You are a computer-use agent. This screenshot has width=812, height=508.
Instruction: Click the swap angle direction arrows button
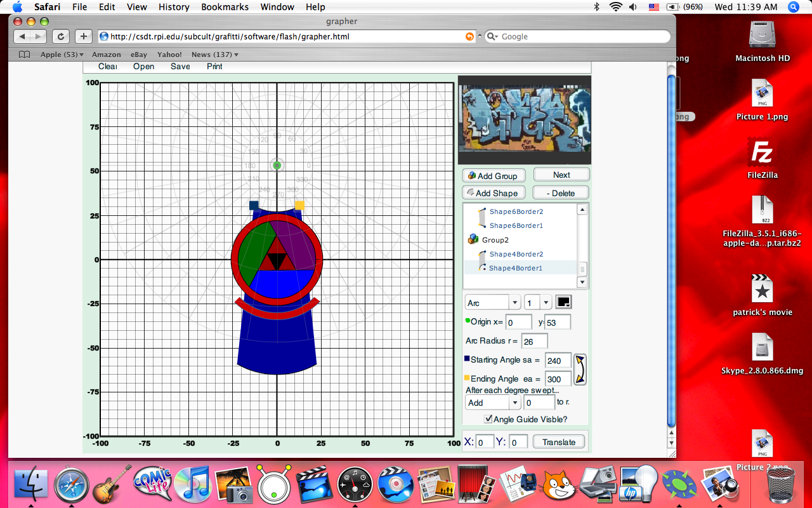[x=580, y=370]
